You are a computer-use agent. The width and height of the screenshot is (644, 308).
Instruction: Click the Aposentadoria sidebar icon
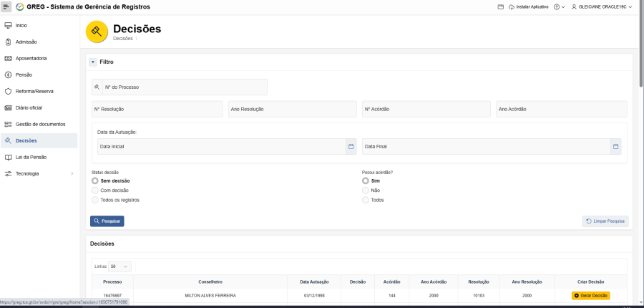[9, 58]
